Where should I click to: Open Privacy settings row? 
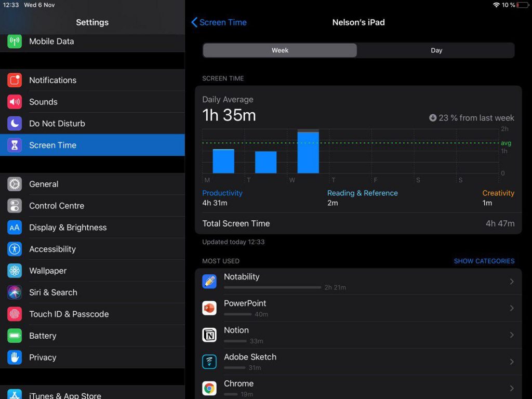pyautogui.click(x=92, y=357)
